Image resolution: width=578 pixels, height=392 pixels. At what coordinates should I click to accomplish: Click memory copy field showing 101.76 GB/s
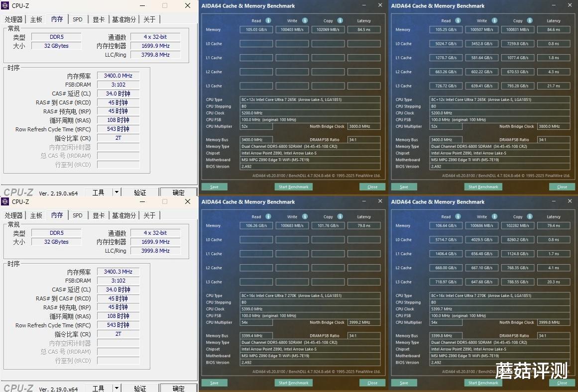[328, 225]
